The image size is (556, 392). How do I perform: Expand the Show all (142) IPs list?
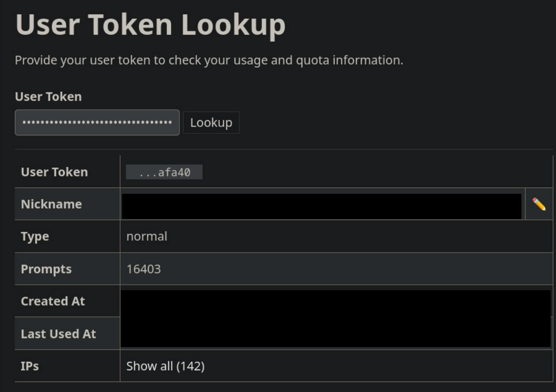pyautogui.click(x=165, y=366)
